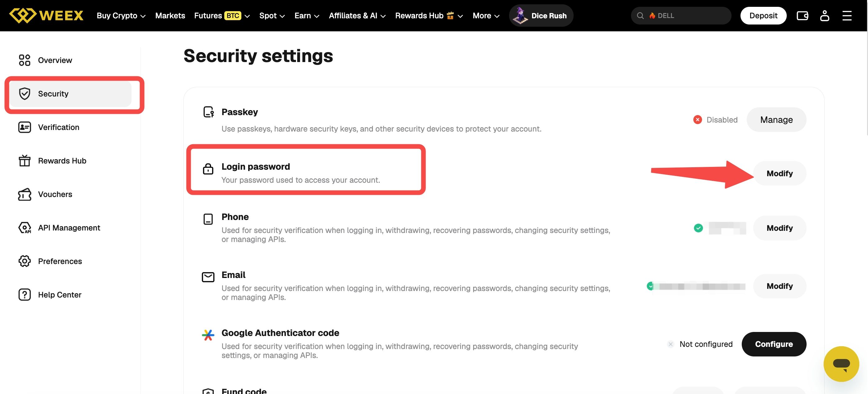Click Configure for Google Authenticator code
The width and height of the screenshot is (868, 394).
pos(774,344)
